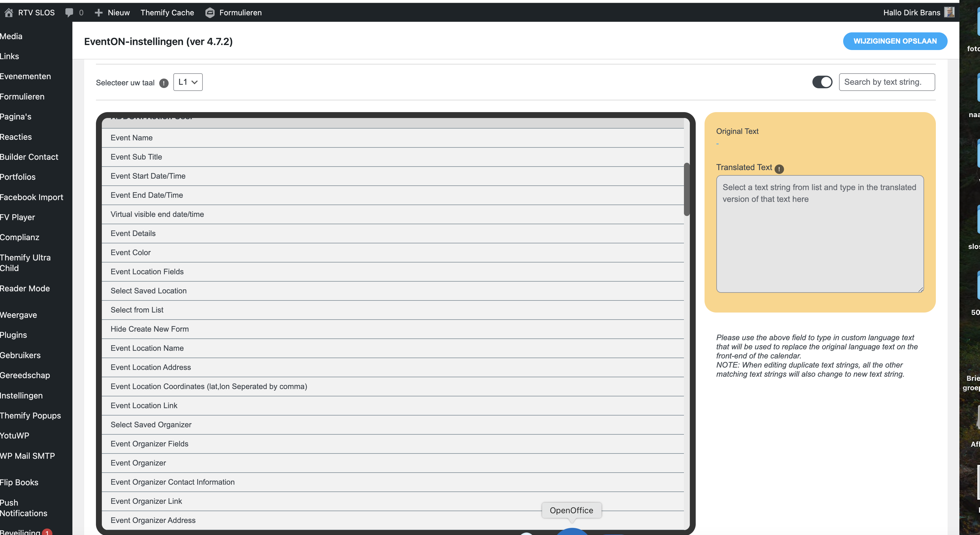980x535 pixels.
Task: Select the 'Event Organizer Fields' string
Action: click(393, 444)
